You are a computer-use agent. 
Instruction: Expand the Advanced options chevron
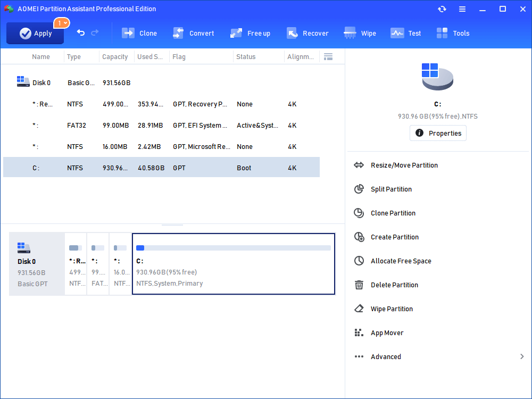click(522, 357)
